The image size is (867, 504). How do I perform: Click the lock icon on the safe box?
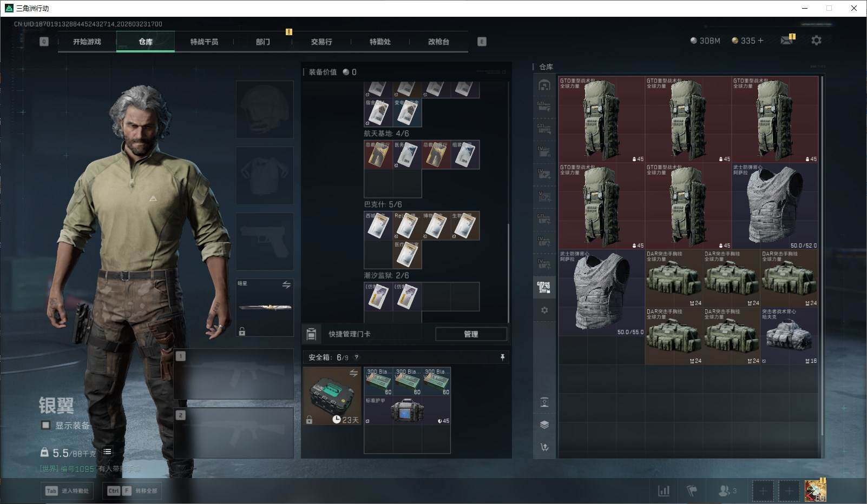(309, 420)
